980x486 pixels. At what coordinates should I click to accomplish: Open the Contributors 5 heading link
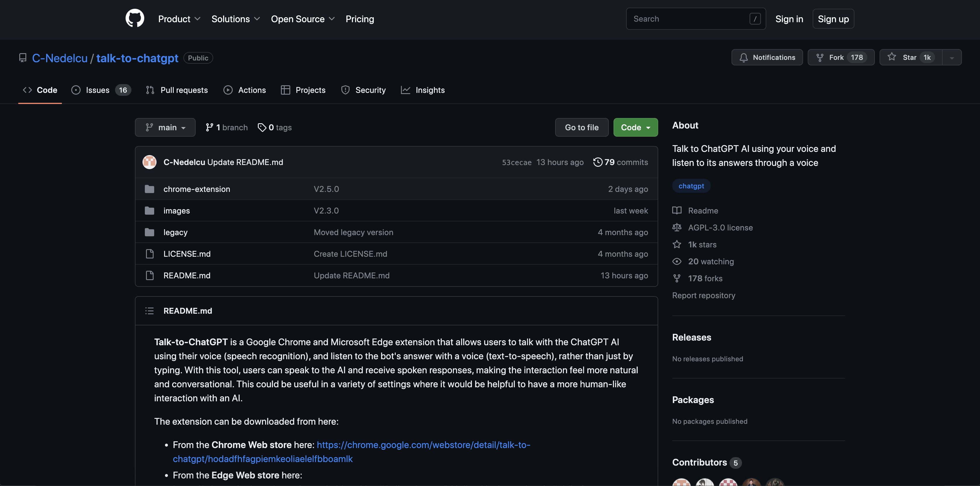706,462
